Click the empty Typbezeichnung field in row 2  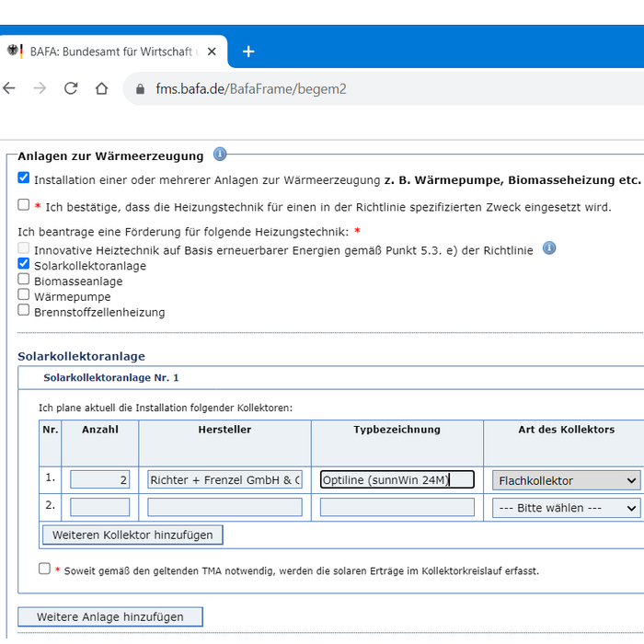[397, 507]
